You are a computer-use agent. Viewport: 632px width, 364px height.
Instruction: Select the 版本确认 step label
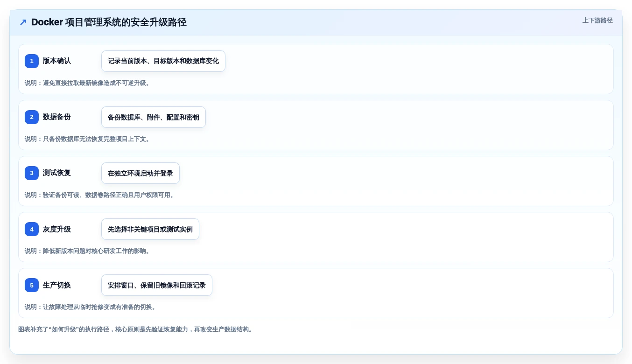point(57,61)
